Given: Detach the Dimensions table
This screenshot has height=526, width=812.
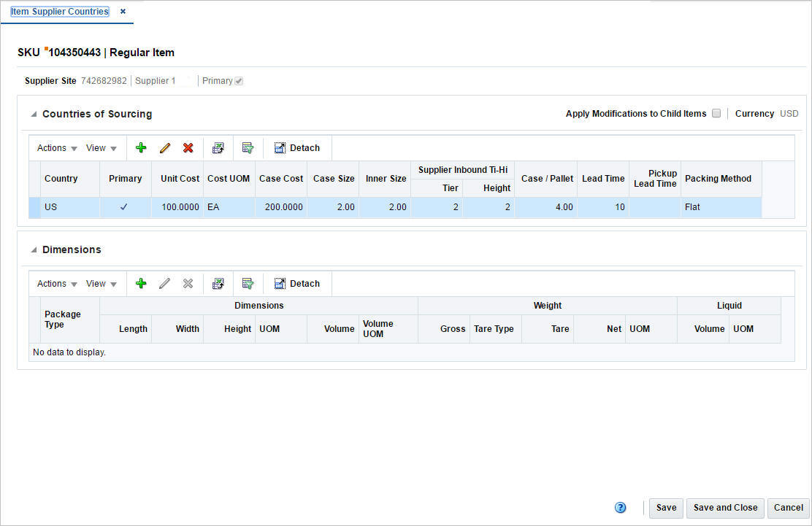Looking at the screenshot, I should 297,284.
